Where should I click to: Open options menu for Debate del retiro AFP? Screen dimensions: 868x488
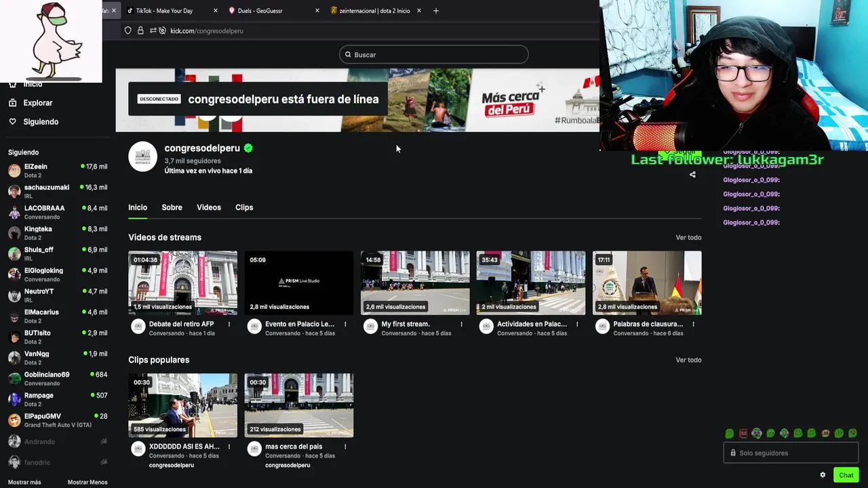click(229, 325)
